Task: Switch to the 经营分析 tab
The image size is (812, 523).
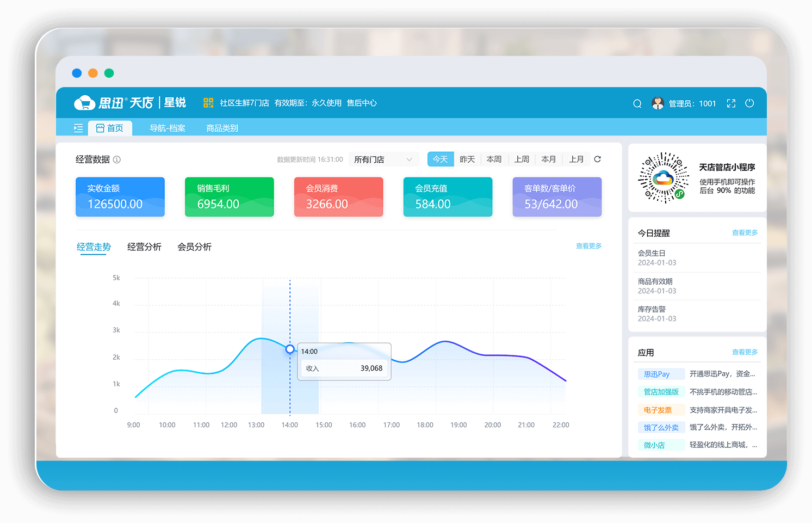Action: pos(144,247)
